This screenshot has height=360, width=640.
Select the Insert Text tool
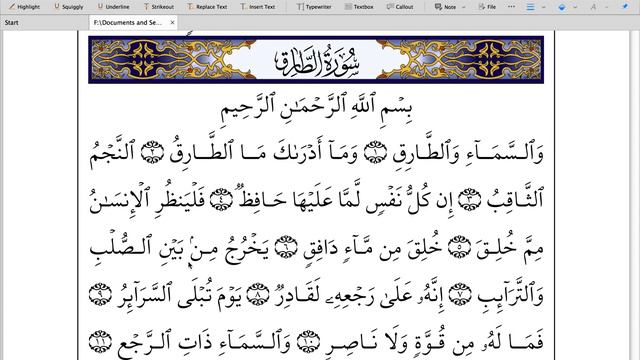258,7
